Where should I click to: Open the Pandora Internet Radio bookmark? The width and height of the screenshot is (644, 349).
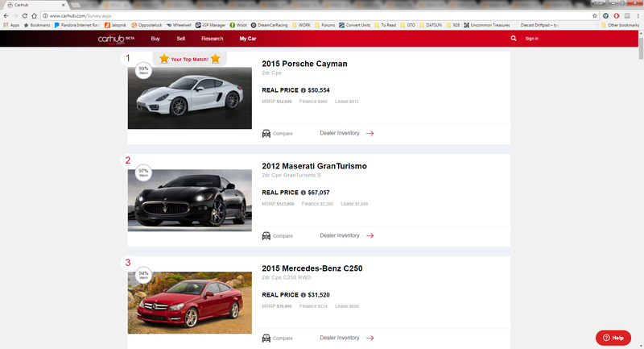click(x=76, y=25)
